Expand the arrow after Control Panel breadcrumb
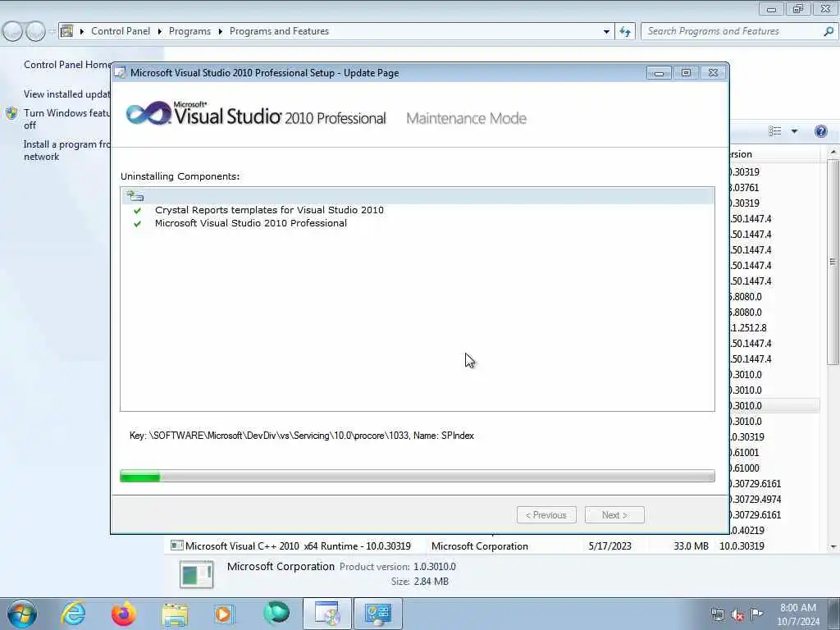840x630 pixels. click(160, 32)
